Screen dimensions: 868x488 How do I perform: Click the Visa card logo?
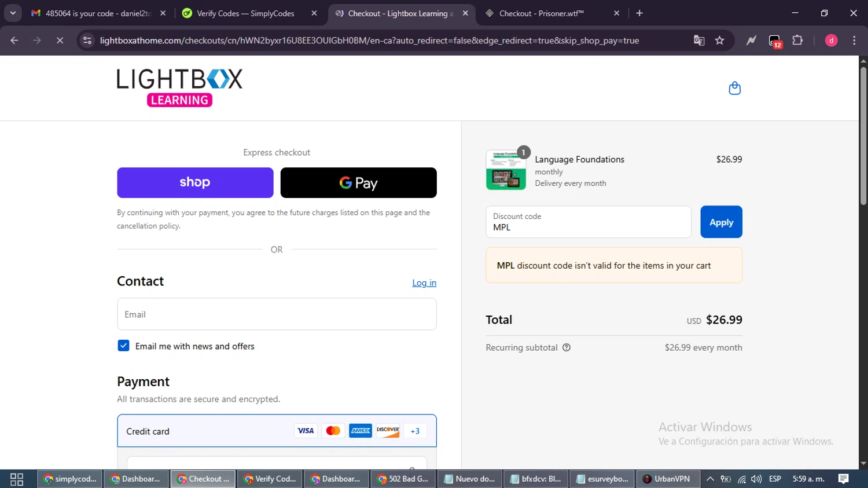306,431
